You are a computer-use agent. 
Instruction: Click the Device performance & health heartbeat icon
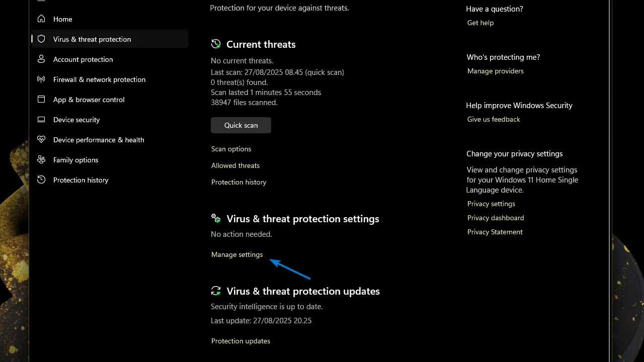coord(41,140)
